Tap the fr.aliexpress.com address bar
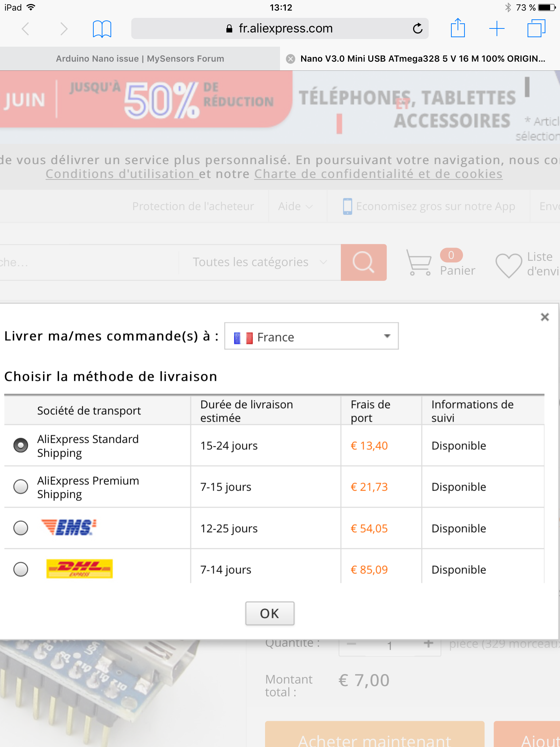 (x=280, y=28)
